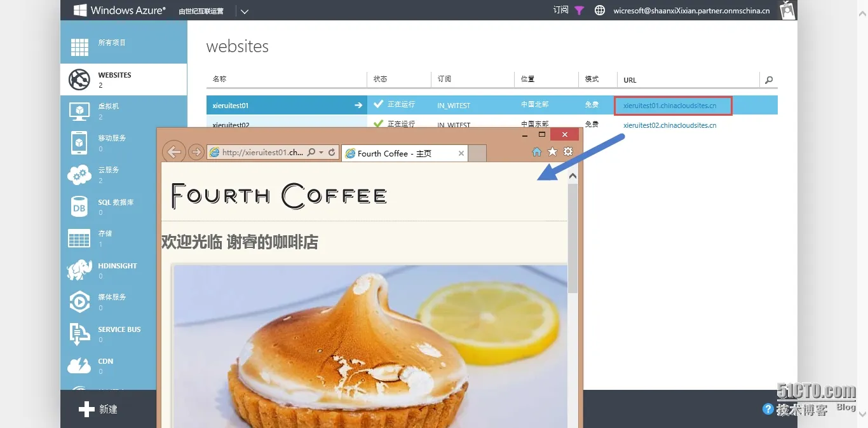
Task: Sort by URL column header
Action: (630, 80)
